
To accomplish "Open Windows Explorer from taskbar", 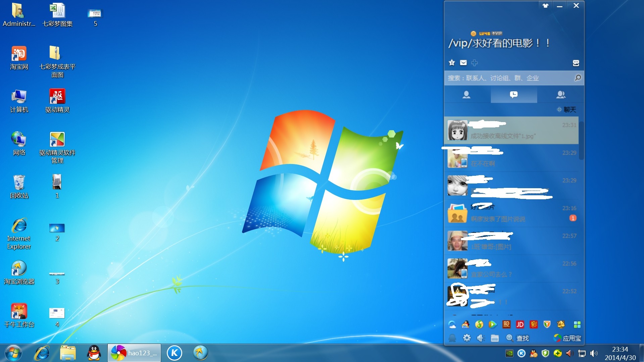I will tap(68, 353).
